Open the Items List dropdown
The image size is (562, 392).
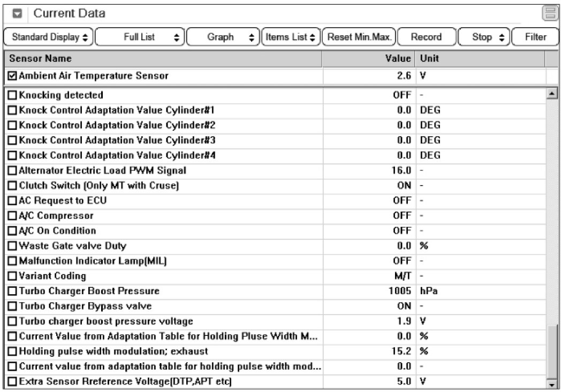click(x=291, y=37)
